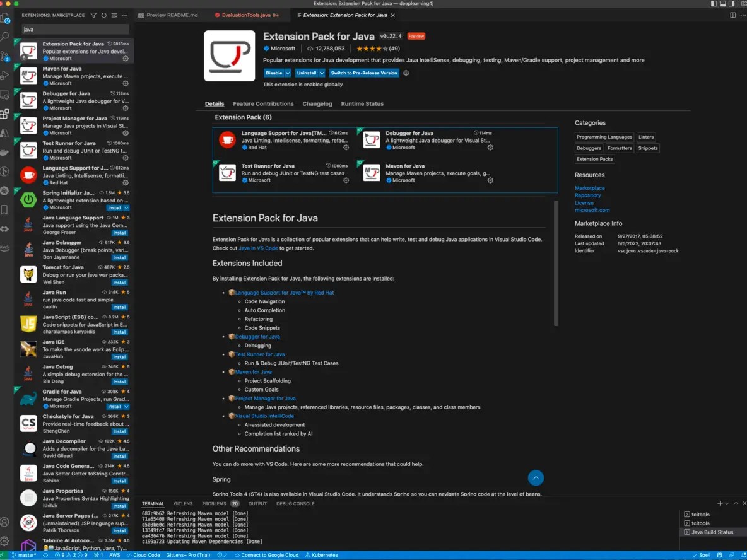Click the filter extensions funnel icon
The width and height of the screenshot is (747, 560).
point(93,15)
